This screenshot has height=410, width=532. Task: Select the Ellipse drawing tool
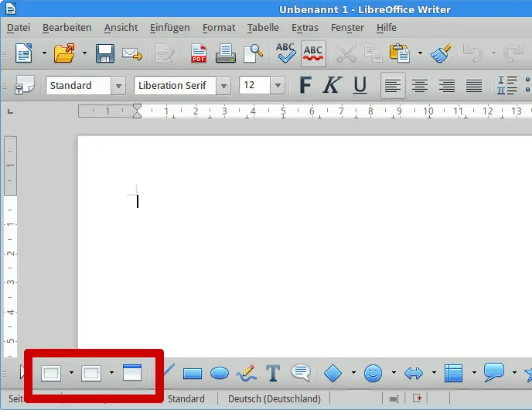[x=220, y=374]
